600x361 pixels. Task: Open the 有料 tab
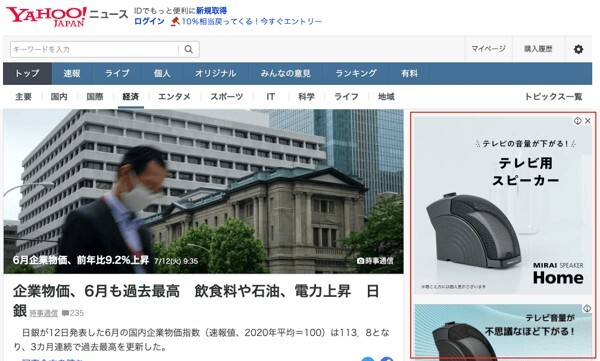tap(409, 74)
